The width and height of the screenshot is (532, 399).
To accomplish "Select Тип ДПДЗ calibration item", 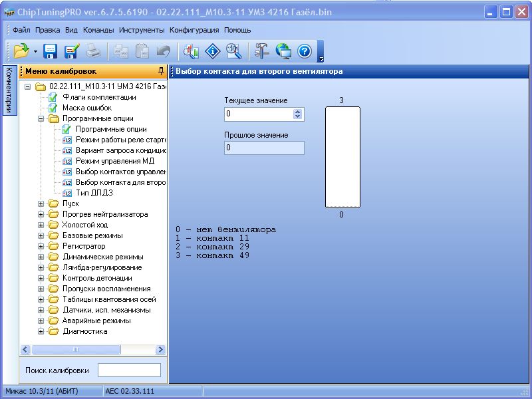I will pyautogui.click(x=94, y=193).
